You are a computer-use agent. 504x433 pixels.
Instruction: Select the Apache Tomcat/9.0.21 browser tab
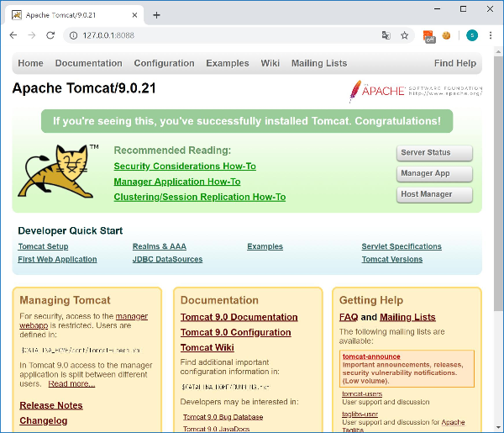[x=75, y=15]
